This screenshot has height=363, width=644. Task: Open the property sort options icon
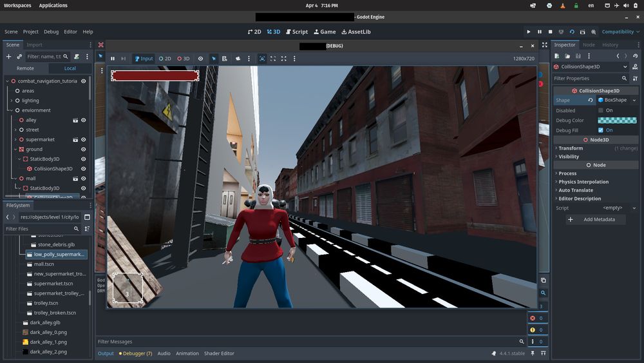click(x=636, y=79)
